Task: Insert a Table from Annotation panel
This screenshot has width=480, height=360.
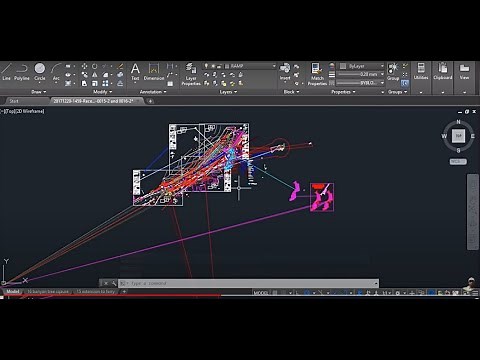Action: pyautogui.click(x=170, y=83)
